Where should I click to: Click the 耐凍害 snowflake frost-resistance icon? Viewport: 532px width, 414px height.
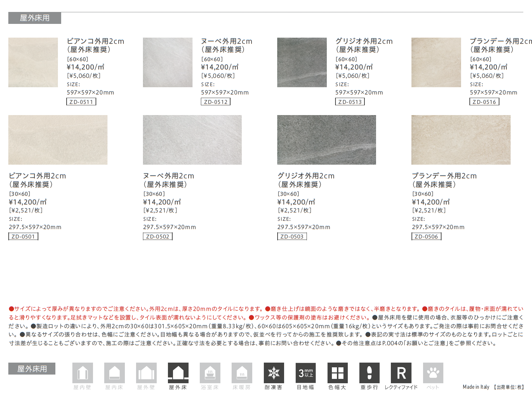274,373
